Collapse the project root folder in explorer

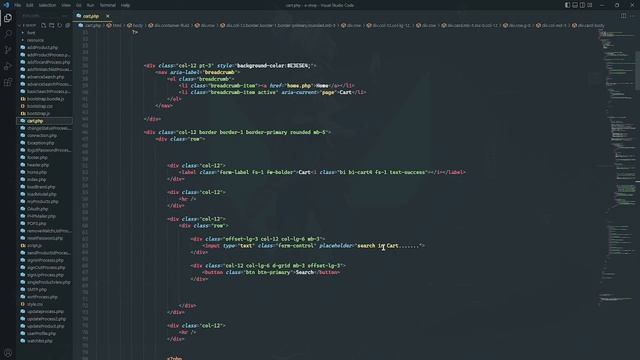27,25
